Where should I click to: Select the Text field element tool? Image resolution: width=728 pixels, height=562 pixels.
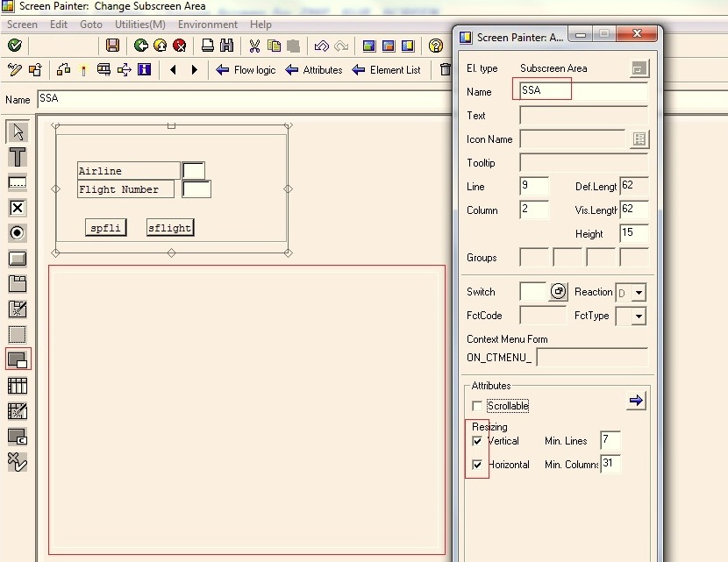[x=18, y=182]
